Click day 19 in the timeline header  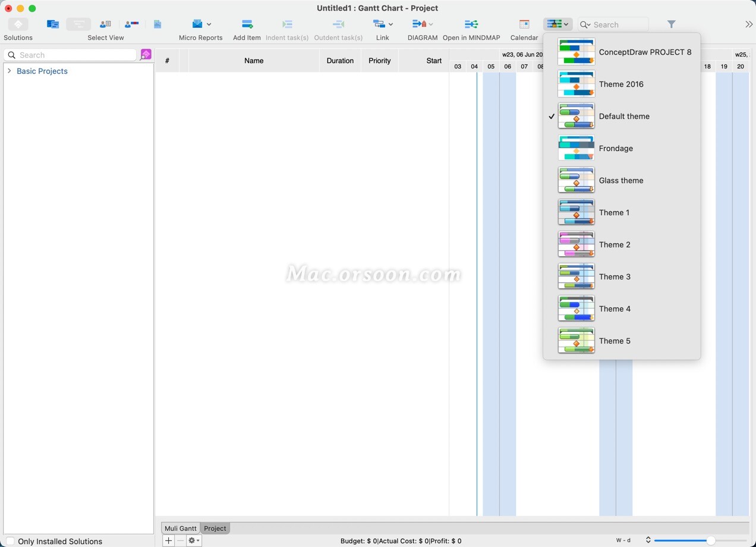[724, 67]
